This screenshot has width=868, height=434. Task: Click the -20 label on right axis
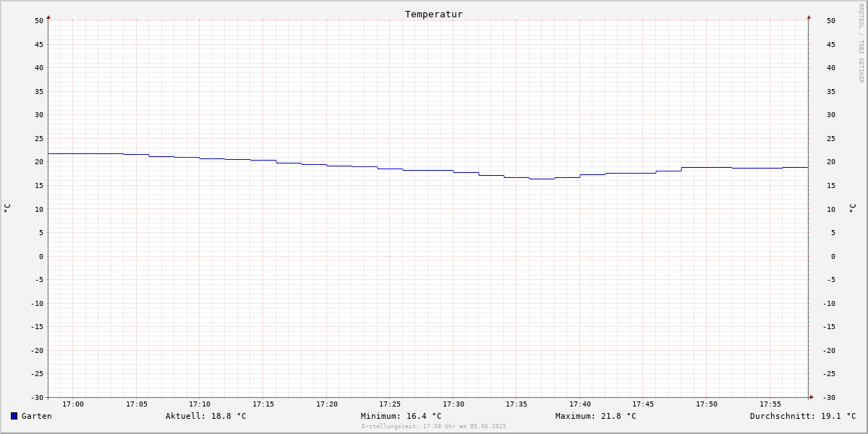(x=829, y=350)
